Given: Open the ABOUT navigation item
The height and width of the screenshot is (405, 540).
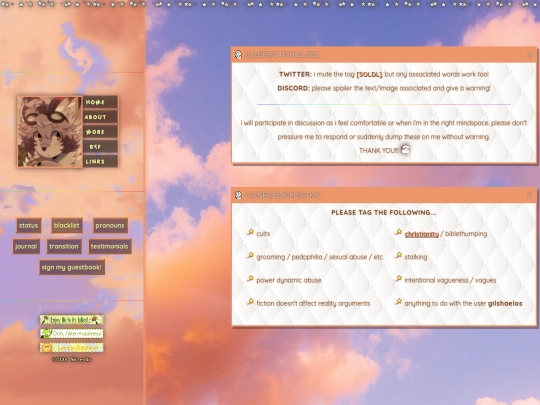Looking at the screenshot, I should point(101,117).
